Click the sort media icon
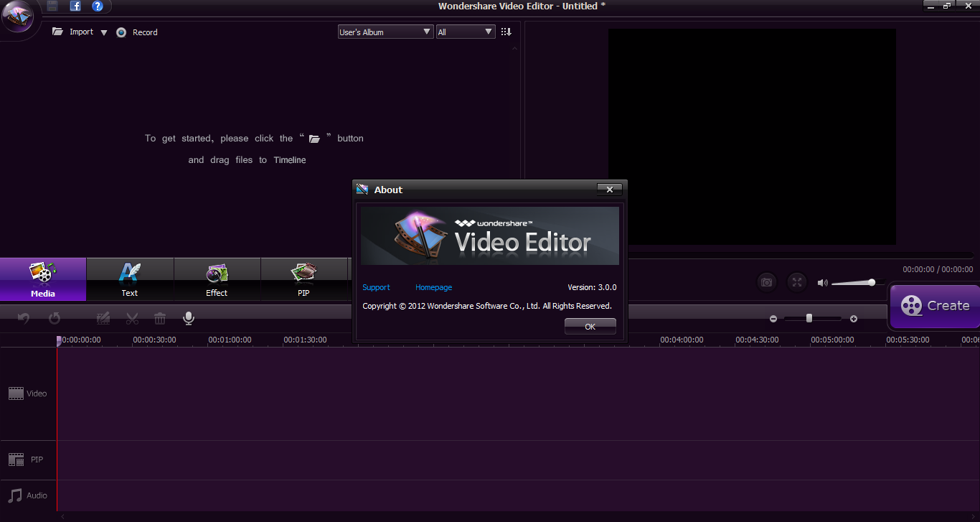980x522 pixels. (506, 32)
